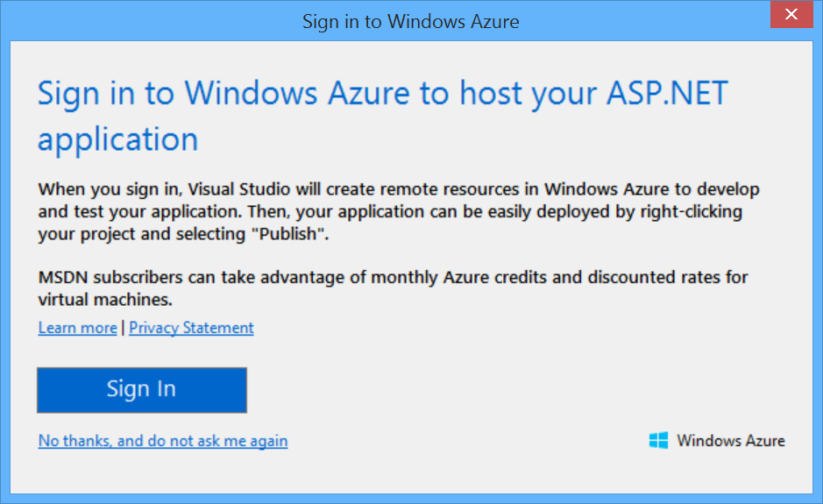Click the large blue heading's first line
The image size is (823, 504).
coord(382,94)
